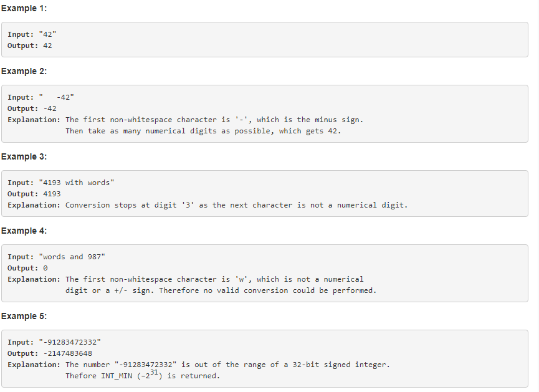The width and height of the screenshot is (539, 392).
Task: Click the Example 3 heading
Action: (x=24, y=157)
